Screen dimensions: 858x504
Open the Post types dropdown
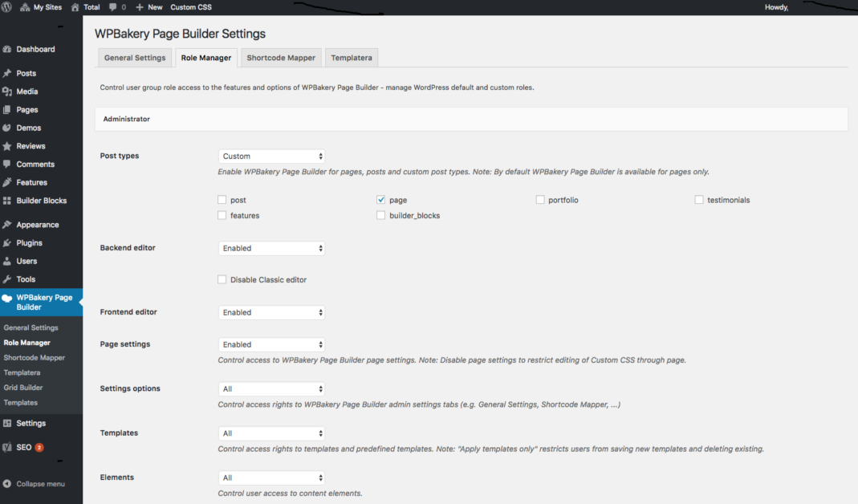(271, 156)
